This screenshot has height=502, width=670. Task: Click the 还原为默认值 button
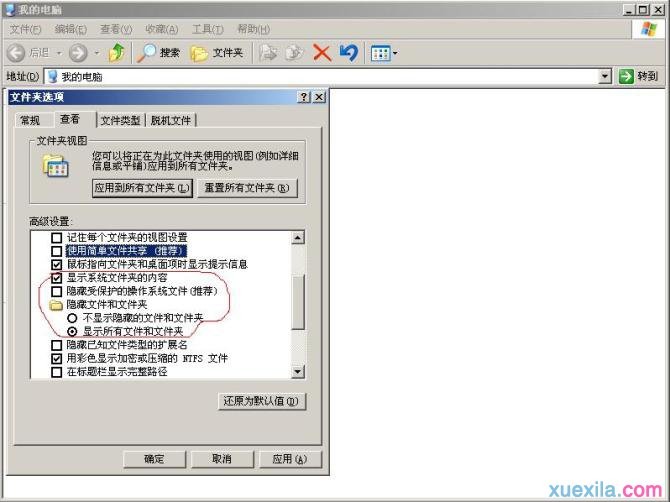(x=262, y=401)
